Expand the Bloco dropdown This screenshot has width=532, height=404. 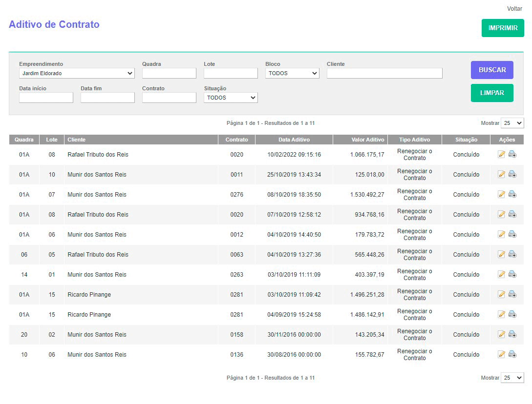(292, 73)
